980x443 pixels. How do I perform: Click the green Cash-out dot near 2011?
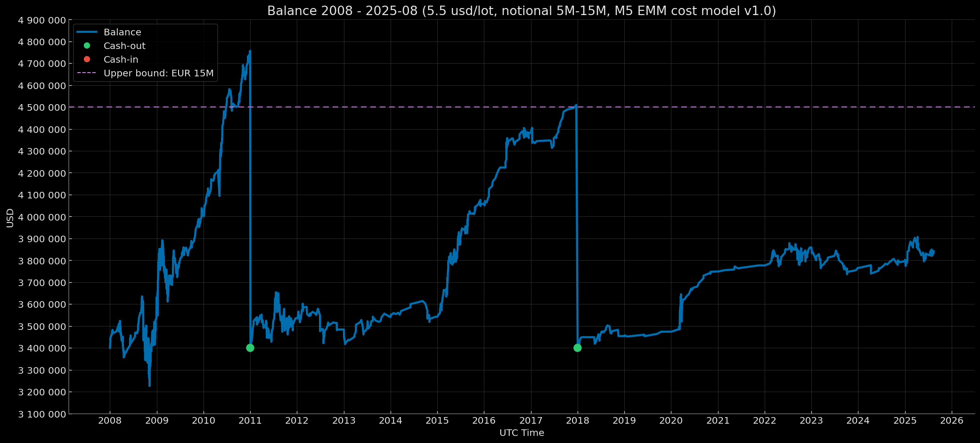[250, 347]
